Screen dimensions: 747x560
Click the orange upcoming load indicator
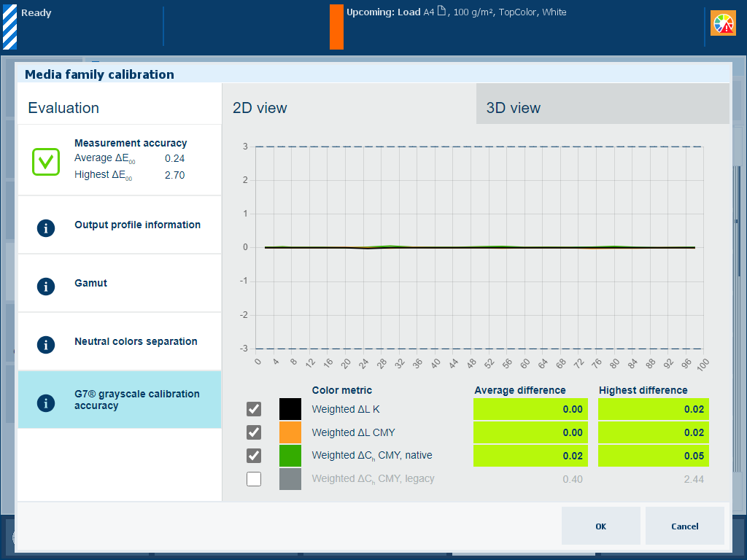click(x=336, y=27)
